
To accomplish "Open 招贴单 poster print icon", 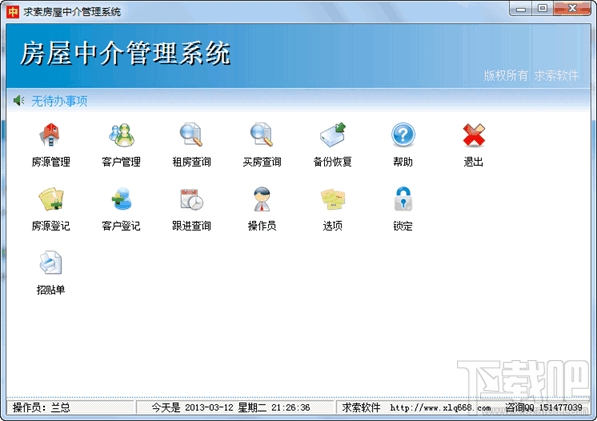I will point(51,263).
